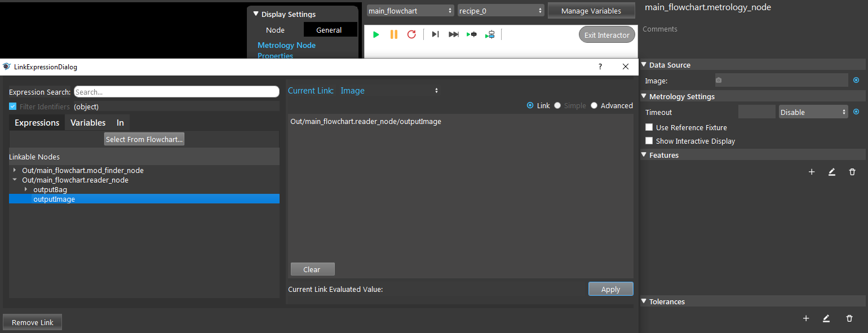Click the step-to-next icon
This screenshot has width=868, height=333.
click(x=435, y=34)
